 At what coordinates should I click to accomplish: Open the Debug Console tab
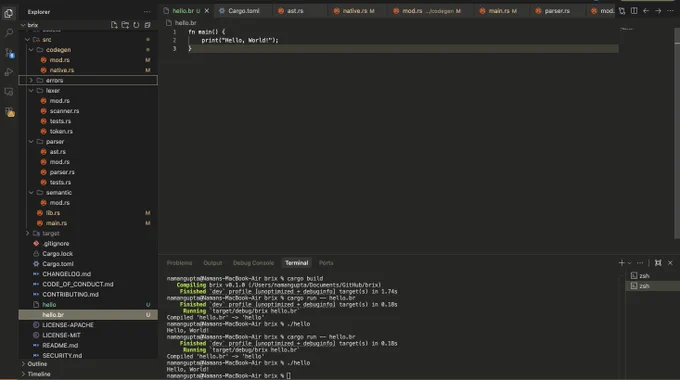(x=253, y=263)
